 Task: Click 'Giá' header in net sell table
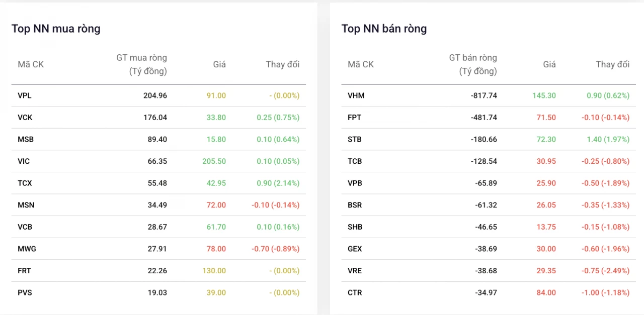[549, 64]
